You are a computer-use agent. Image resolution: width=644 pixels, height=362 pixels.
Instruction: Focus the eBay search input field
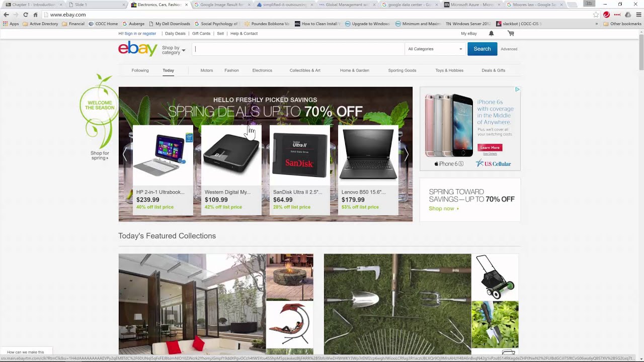[x=298, y=49]
